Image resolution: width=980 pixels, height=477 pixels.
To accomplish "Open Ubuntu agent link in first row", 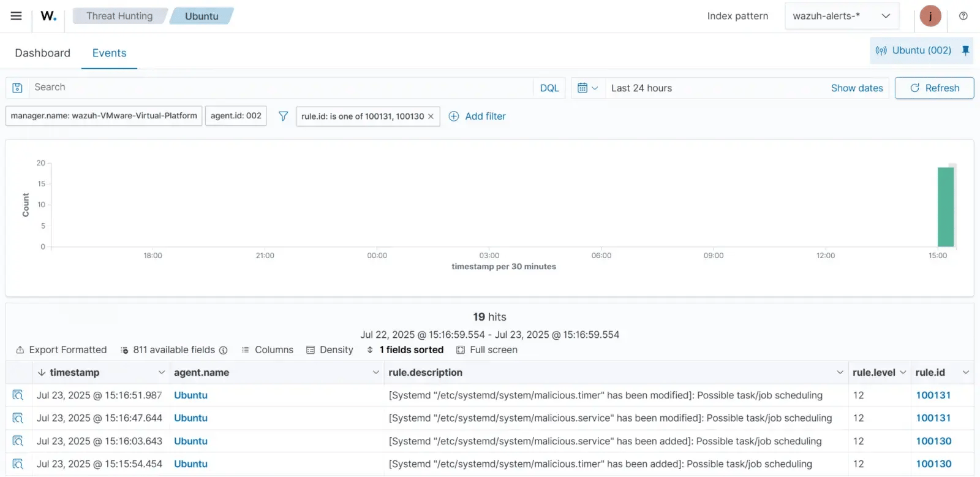I will coord(190,395).
